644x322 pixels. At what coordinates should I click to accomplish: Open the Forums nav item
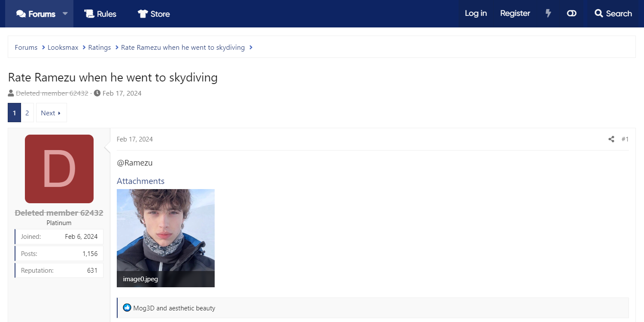tap(36, 14)
